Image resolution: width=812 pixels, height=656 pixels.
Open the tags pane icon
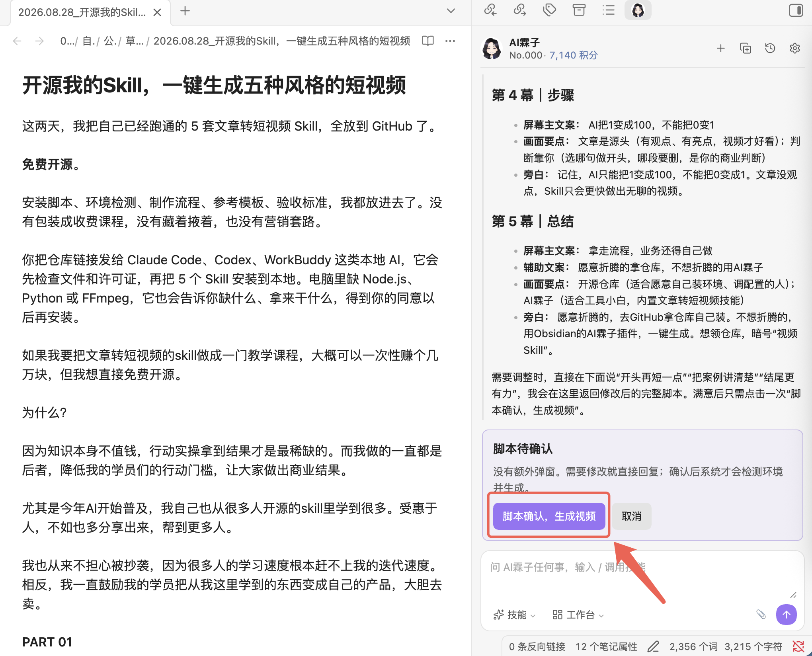[x=550, y=10]
